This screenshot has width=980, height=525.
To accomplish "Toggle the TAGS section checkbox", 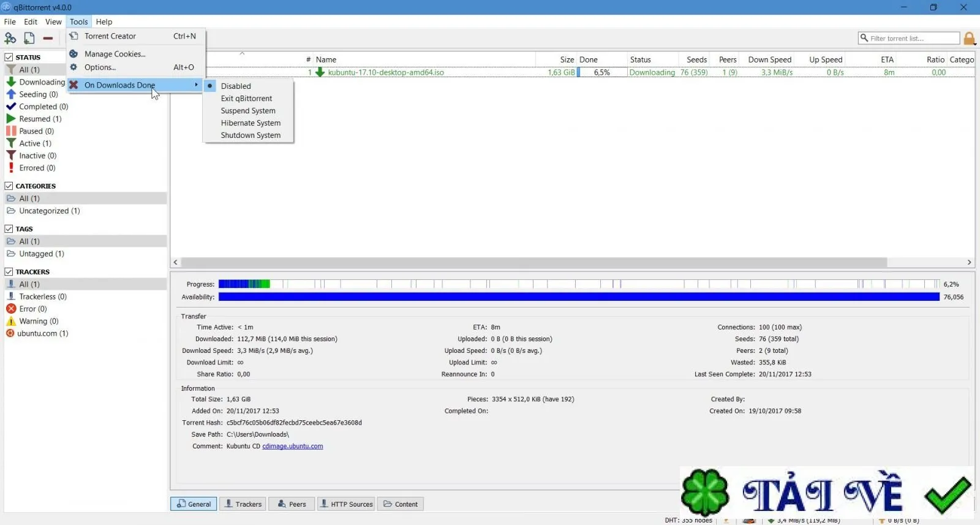I will pyautogui.click(x=9, y=229).
